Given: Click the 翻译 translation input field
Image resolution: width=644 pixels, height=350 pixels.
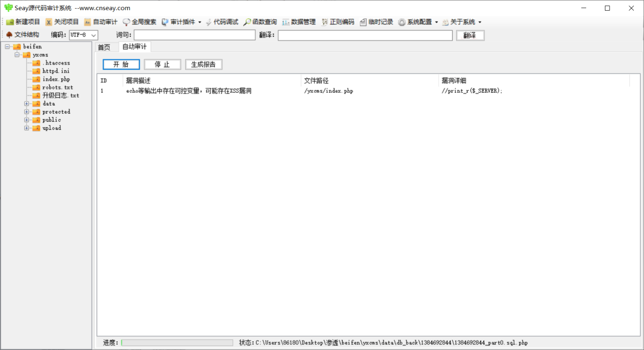Looking at the screenshot, I should (x=365, y=35).
